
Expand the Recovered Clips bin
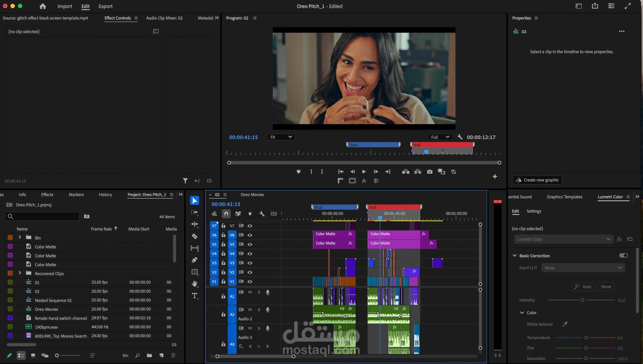pyautogui.click(x=20, y=273)
